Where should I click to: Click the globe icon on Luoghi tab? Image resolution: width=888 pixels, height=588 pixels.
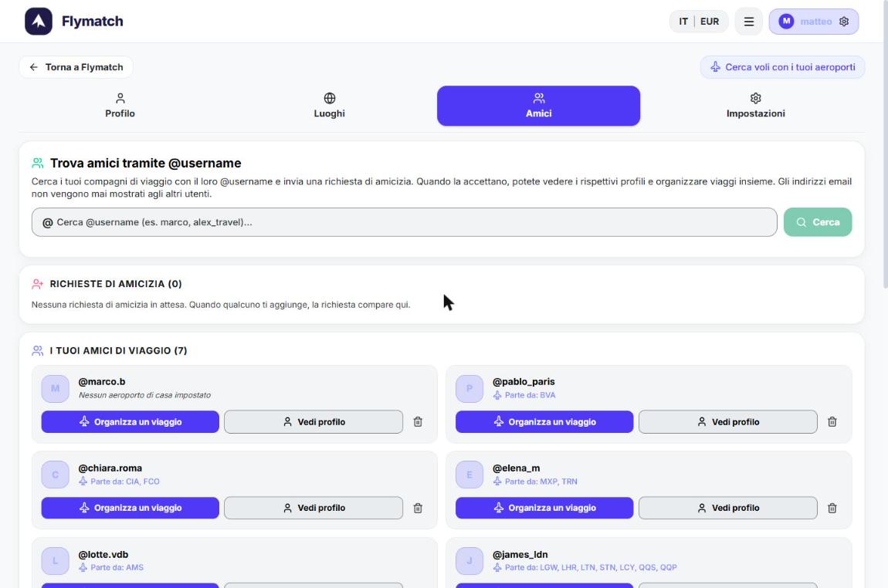click(x=330, y=99)
